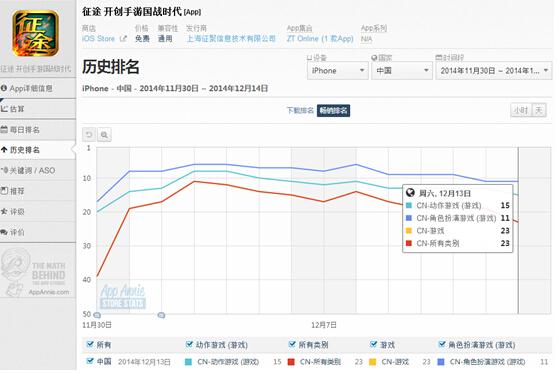The width and height of the screenshot is (559, 373).
Task: Select the 小时 granularity button
Action: (521, 111)
